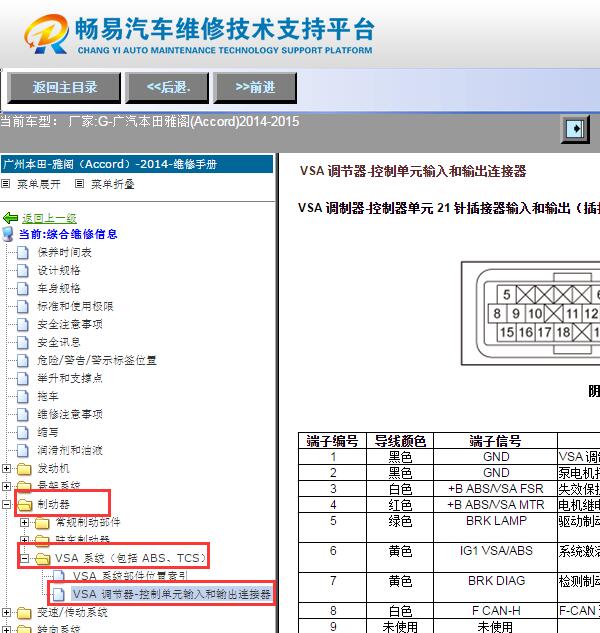Screen dimensions: 600x633
Task: Click the 发动机 folder icon
Action: coord(24,469)
